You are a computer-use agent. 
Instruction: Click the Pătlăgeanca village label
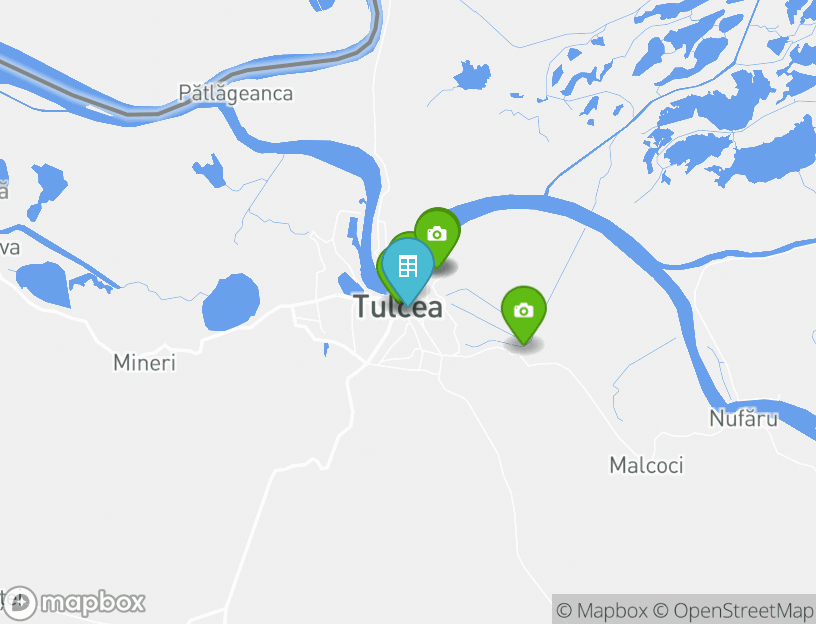click(236, 93)
